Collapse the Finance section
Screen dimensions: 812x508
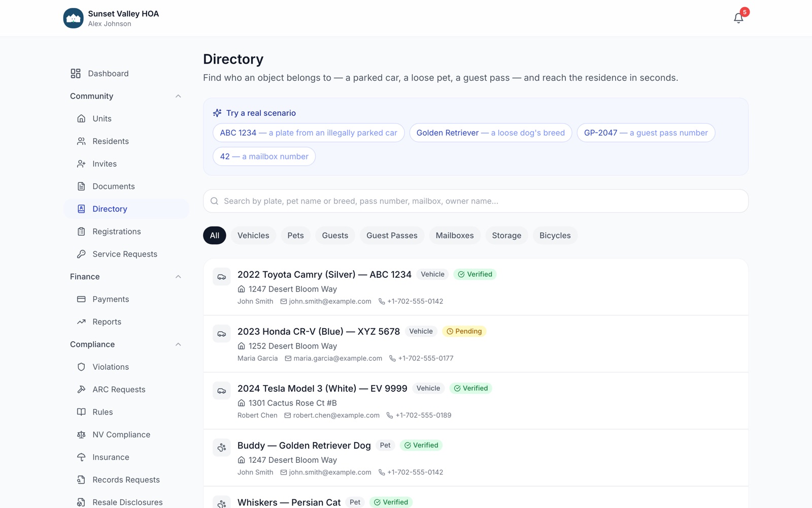point(178,277)
